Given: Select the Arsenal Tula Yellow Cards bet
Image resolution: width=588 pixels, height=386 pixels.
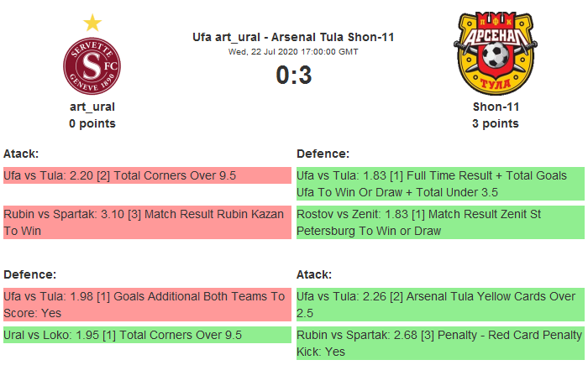Looking at the screenshot, I should tap(440, 305).
